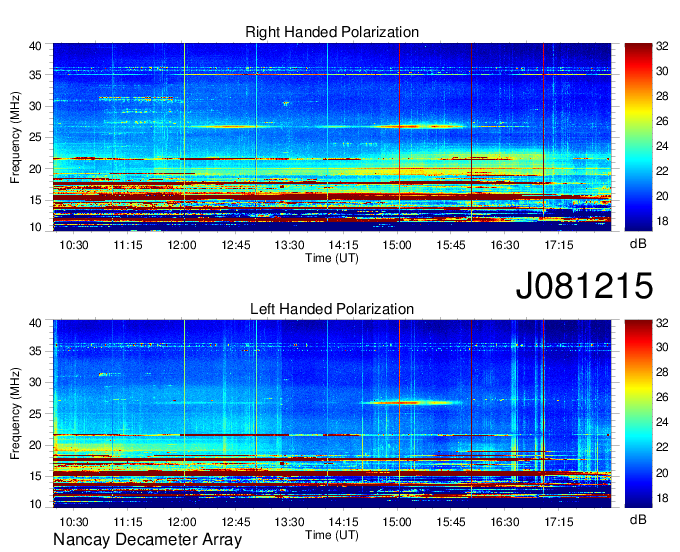Click the 12:00 tick label on top plot
Viewport: 680px width, 552px height.
click(x=182, y=245)
